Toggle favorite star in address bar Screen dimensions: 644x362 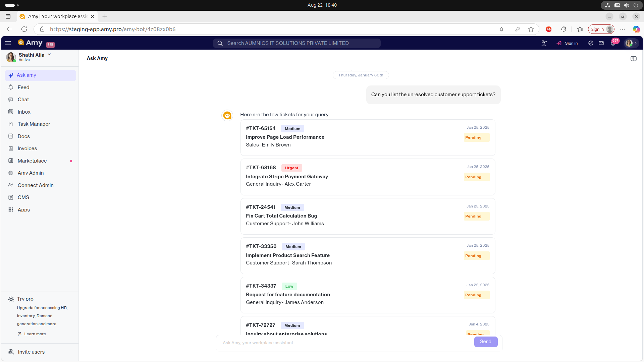coord(531,29)
